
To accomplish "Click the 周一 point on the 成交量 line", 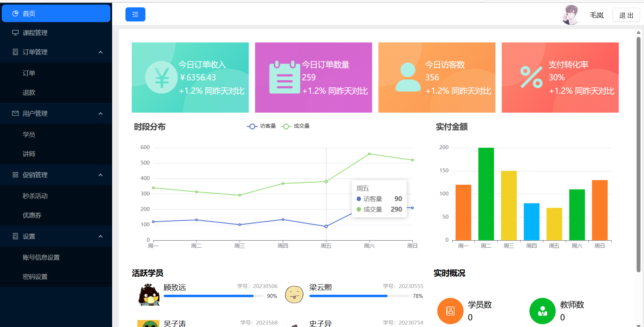I will pyautogui.click(x=153, y=188).
